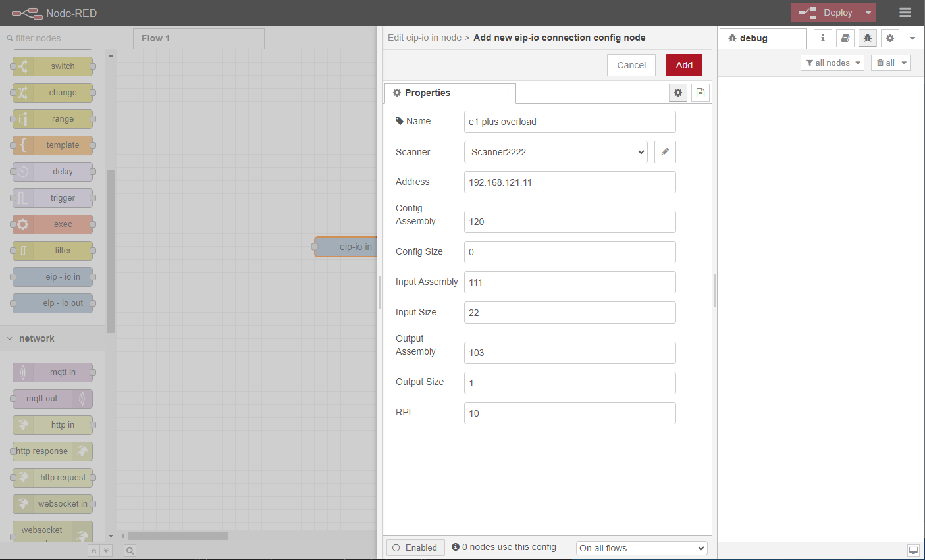Image resolution: width=925 pixels, height=560 pixels.
Task: Click the Output Size field
Action: (x=570, y=383)
